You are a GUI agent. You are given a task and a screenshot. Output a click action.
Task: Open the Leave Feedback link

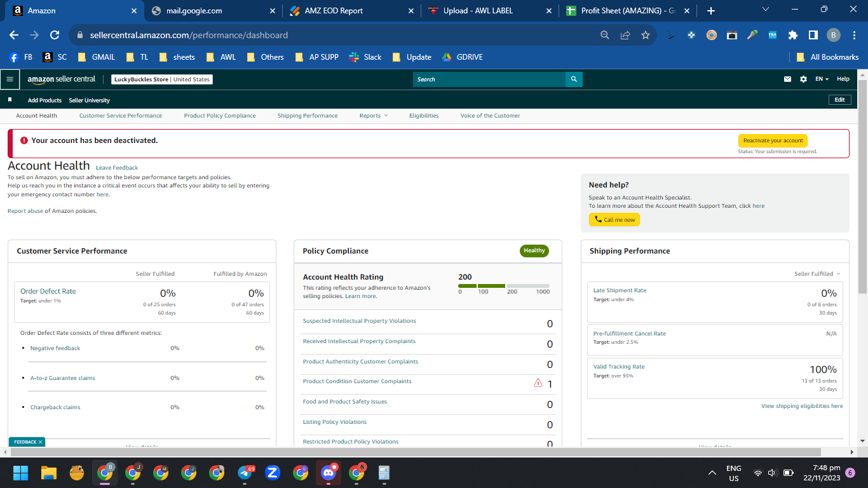(x=117, y=168)
